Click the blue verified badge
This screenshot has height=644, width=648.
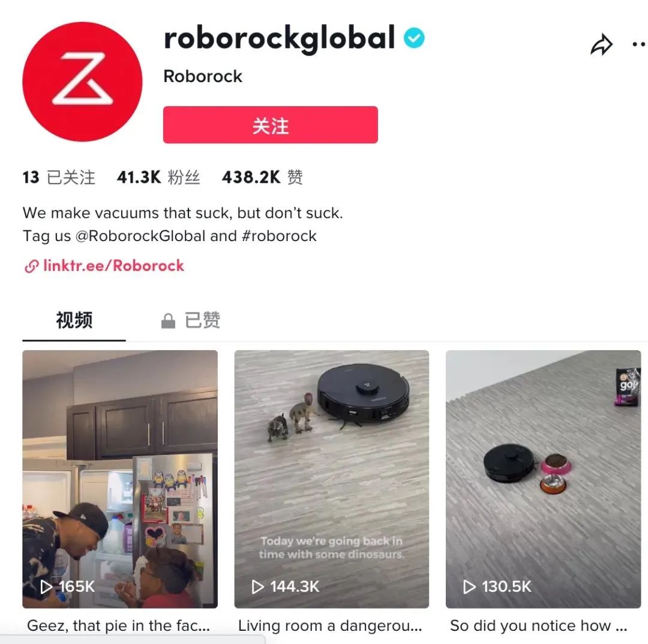click(414, 38)
